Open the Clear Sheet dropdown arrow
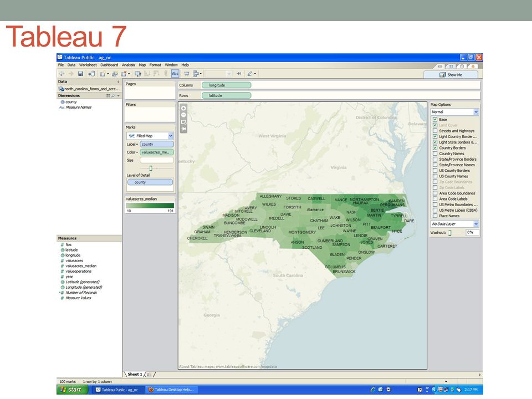 129,74
